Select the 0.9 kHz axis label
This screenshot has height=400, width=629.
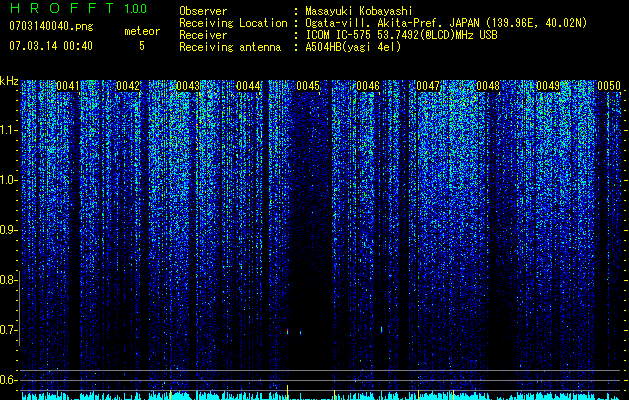pos(7,230)
